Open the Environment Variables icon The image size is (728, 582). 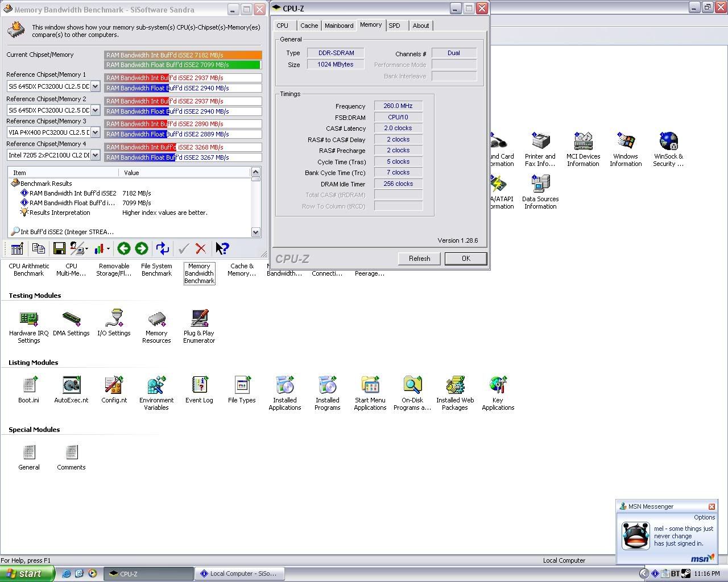tap(156, 385)
